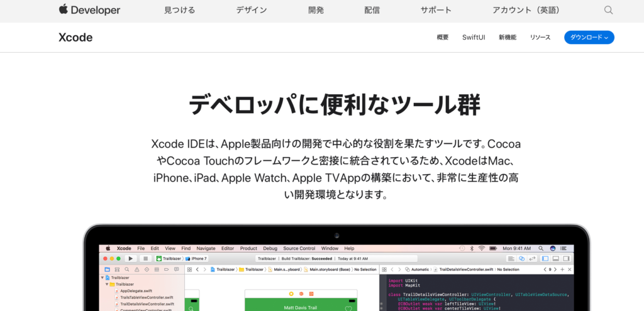The height and width of the screenshot is (311, 644).
Task: Select the Source Control navigator icon
Action: click(x=117, y=270)
